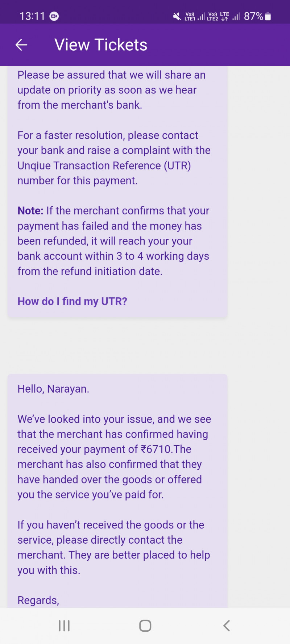Tap the silent mode icon in status bar

click(x=177, y=16)
